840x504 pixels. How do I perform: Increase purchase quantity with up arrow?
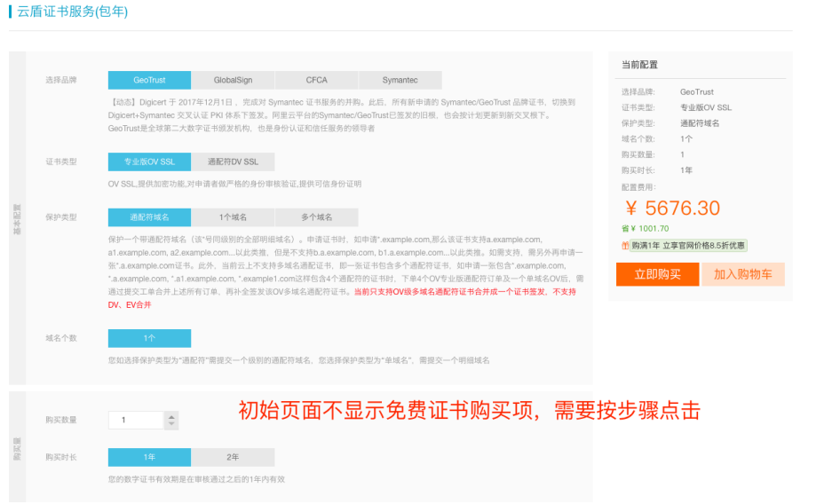click(171, 416)
